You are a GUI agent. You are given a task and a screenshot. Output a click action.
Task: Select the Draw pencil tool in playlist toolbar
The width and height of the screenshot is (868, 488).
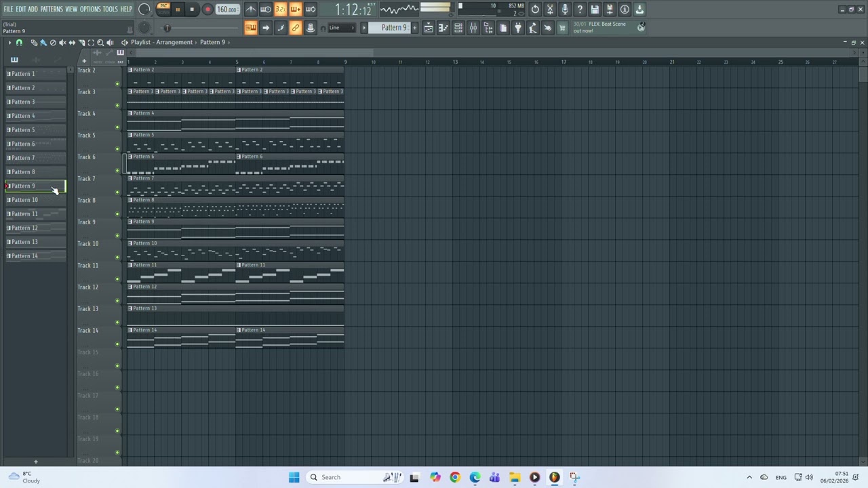click(34, 43)
